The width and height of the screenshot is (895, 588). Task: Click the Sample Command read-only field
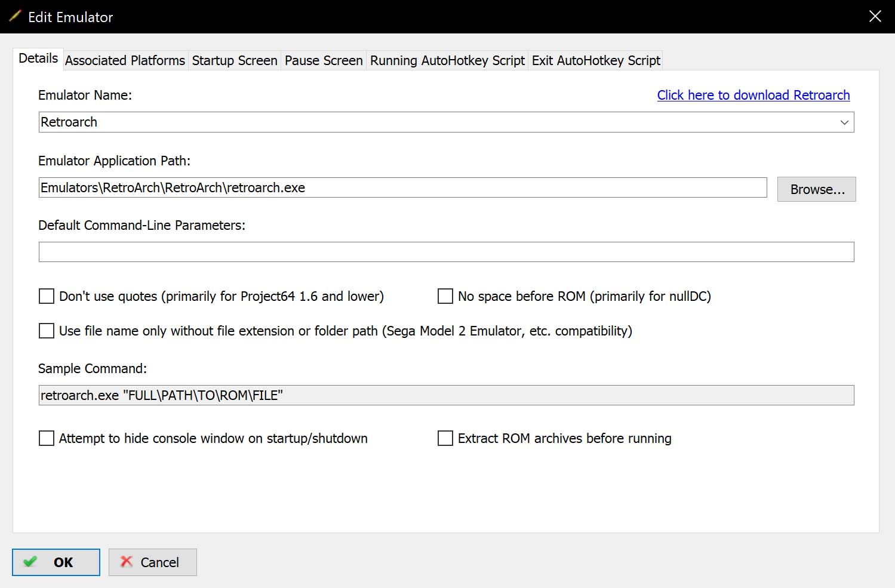tap(447, 395)
